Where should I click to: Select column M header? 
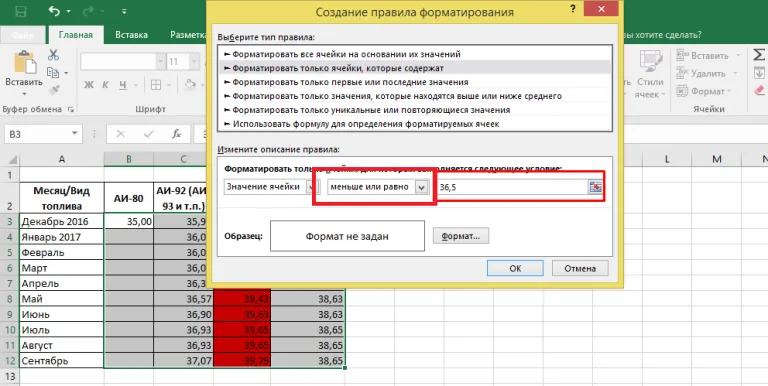pos(717,159)
